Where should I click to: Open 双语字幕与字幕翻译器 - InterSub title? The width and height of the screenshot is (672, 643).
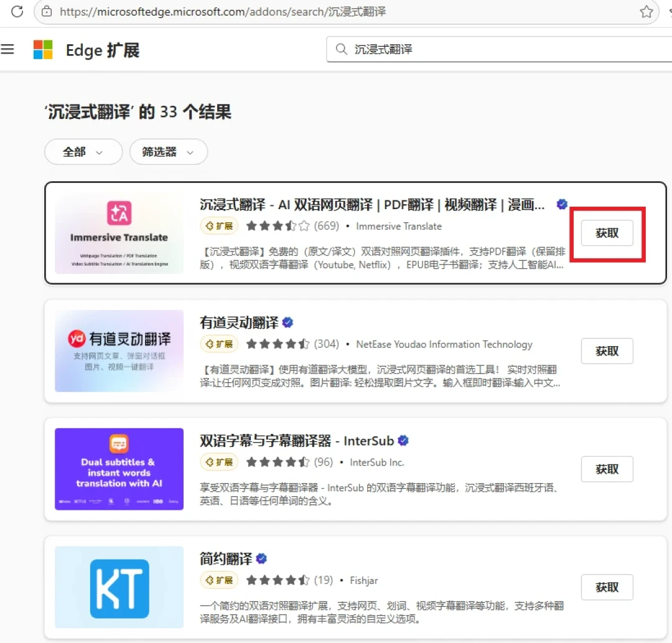[x=297, y=441]
